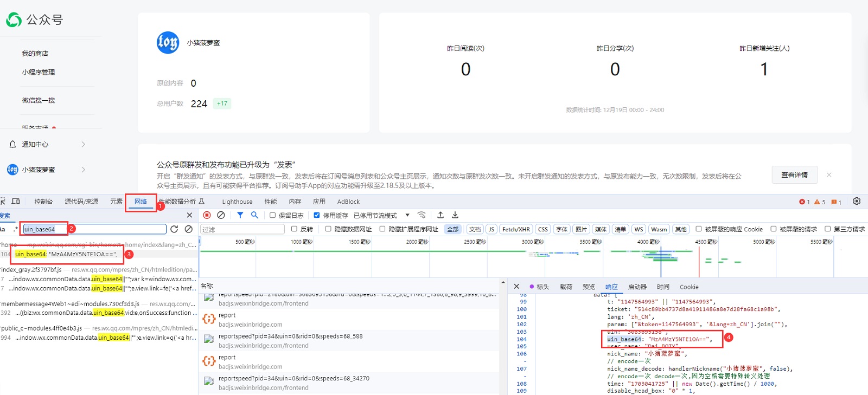868x395 pixels.
Task: Expand 通知中心 with its chevron
Action: pyautogui.click(x=83, y=144)
